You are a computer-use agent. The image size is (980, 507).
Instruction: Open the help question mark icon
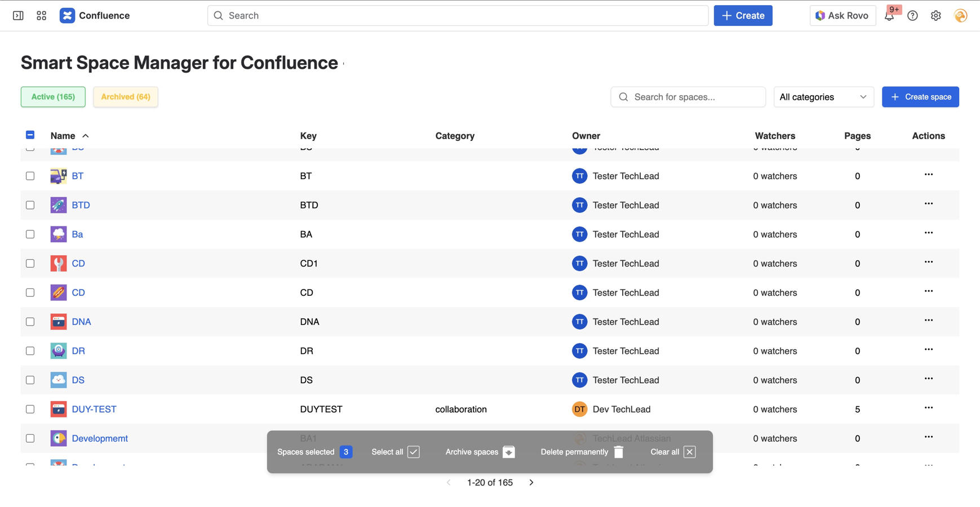point(912,16)
